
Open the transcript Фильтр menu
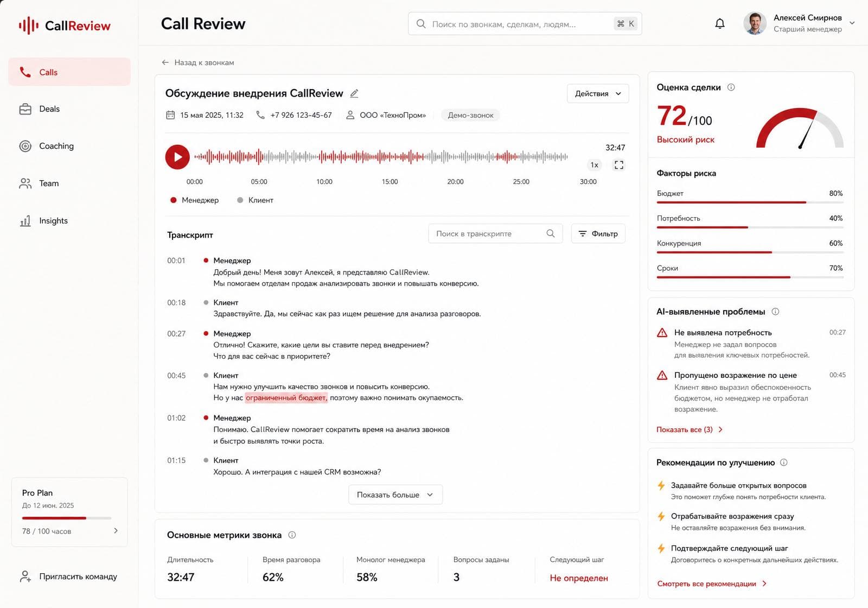coord(598,233)
